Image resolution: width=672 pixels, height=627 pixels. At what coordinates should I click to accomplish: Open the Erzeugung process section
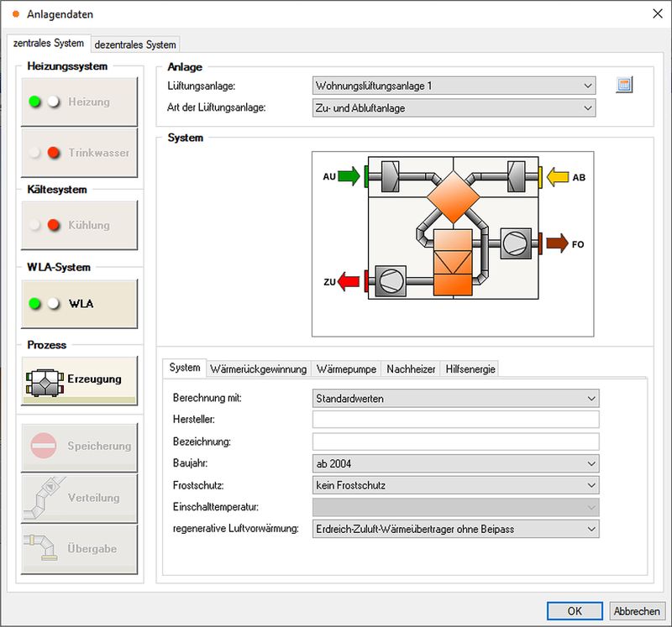[x=80, y=379]
